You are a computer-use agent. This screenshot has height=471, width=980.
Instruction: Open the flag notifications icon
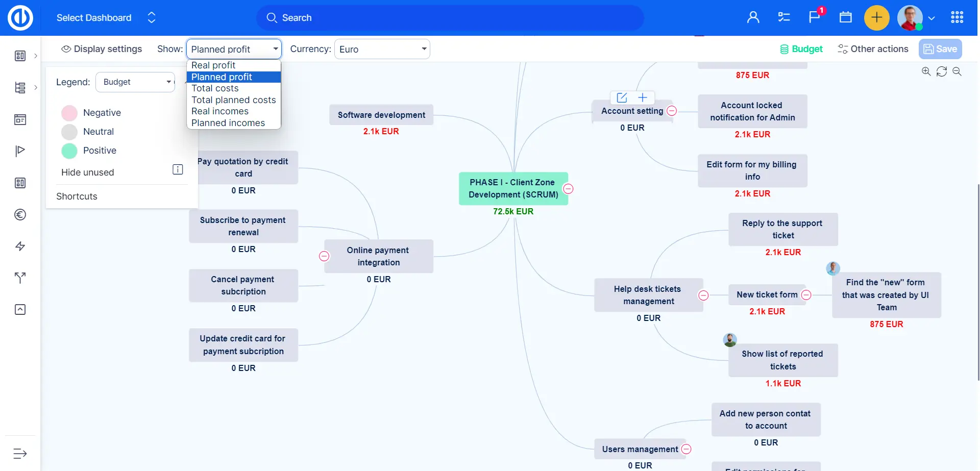point(814,17)
